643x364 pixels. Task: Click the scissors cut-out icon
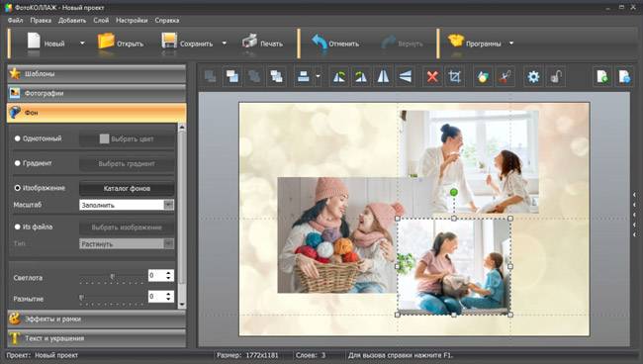pyautogui.click(x=505, y=76)
